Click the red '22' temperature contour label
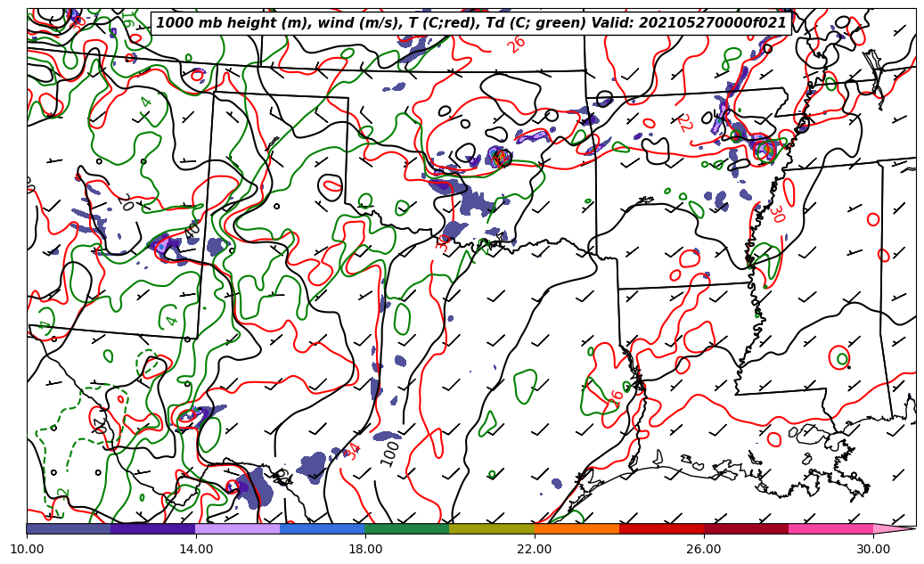The image size is (924, 564). tap(684, 123)
